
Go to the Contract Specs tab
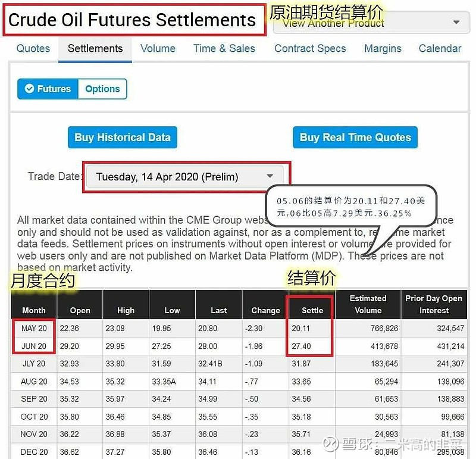[x=310, y=49]
